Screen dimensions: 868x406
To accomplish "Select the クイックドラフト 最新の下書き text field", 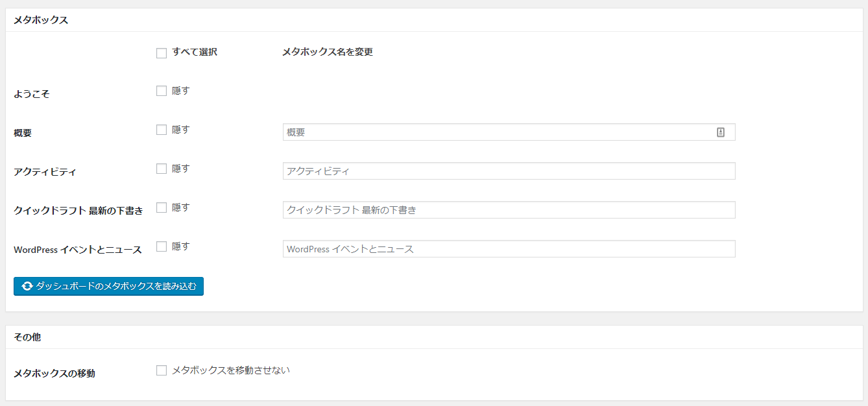I will [x=509, y=210].
